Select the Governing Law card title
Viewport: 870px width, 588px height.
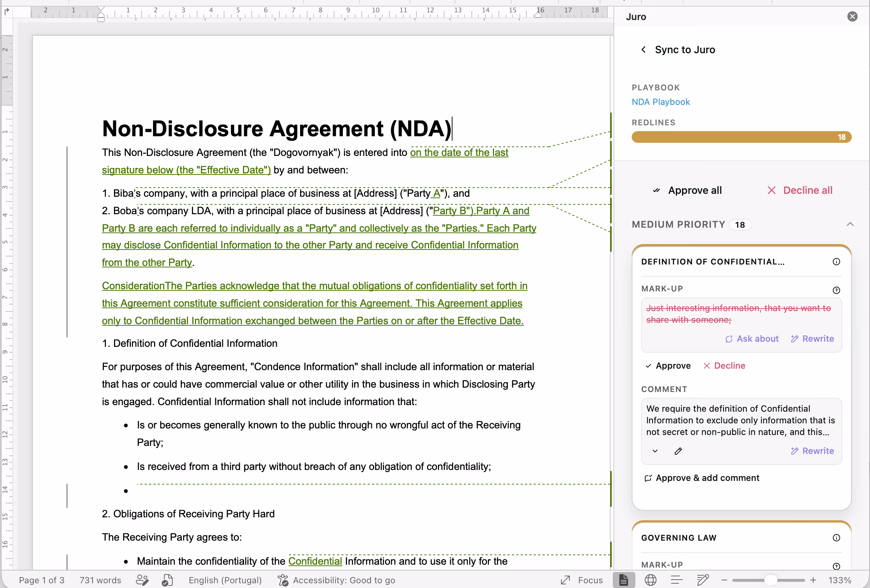point(678,538)
